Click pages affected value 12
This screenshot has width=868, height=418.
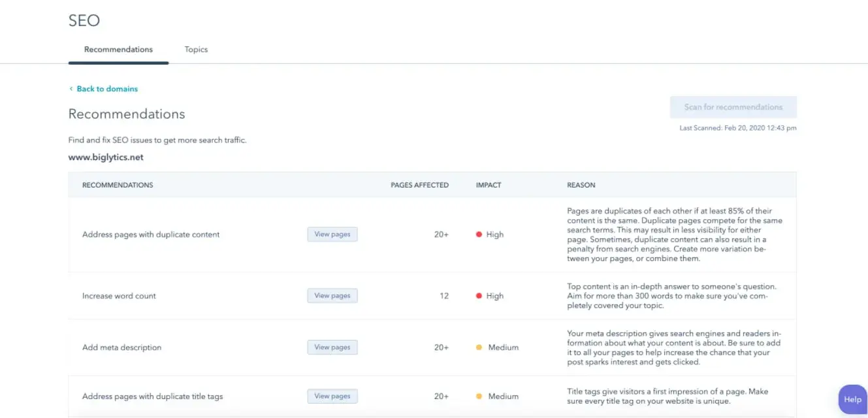444,296
